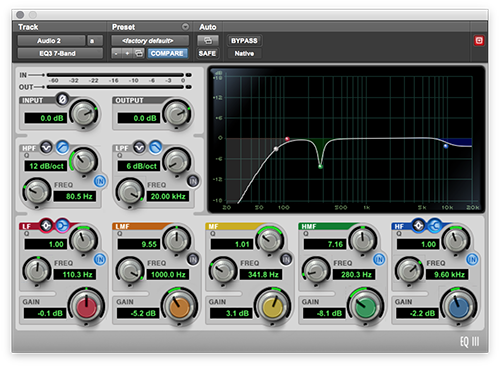The height and width of the screenshot is (367, 500).
Task: Enable the MF band IN button
Action: pos(286,259)
